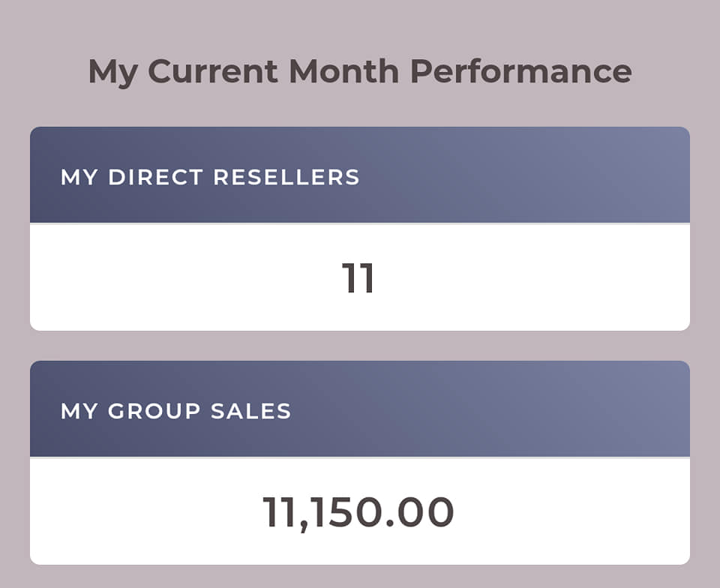The width and height of the screenshot is (720, 588).
Task: Open the My Direct Resellers card header
Action: click(x=360, y=175)
